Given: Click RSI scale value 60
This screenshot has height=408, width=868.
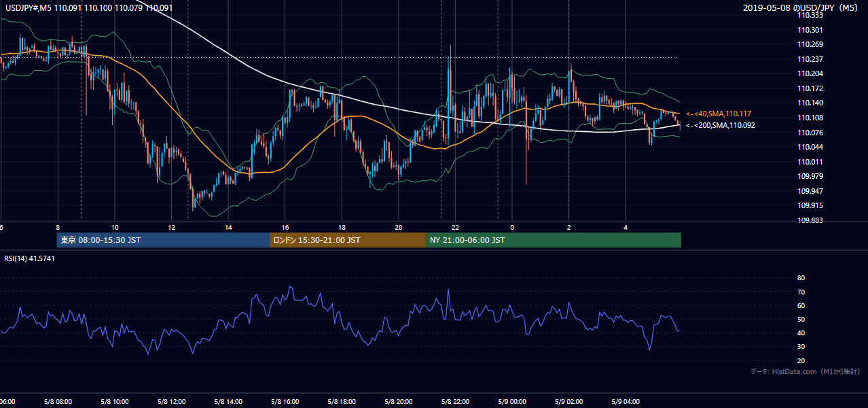Looking at the screenshot, I should tap(801, 305).
